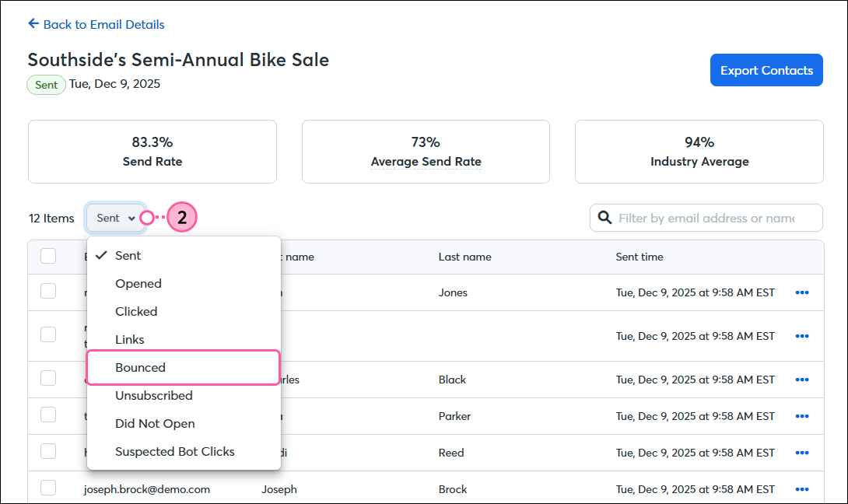This screenshot has height=504, width=848.
Task: Click the search magnifier icon
Action: point(604,218)
